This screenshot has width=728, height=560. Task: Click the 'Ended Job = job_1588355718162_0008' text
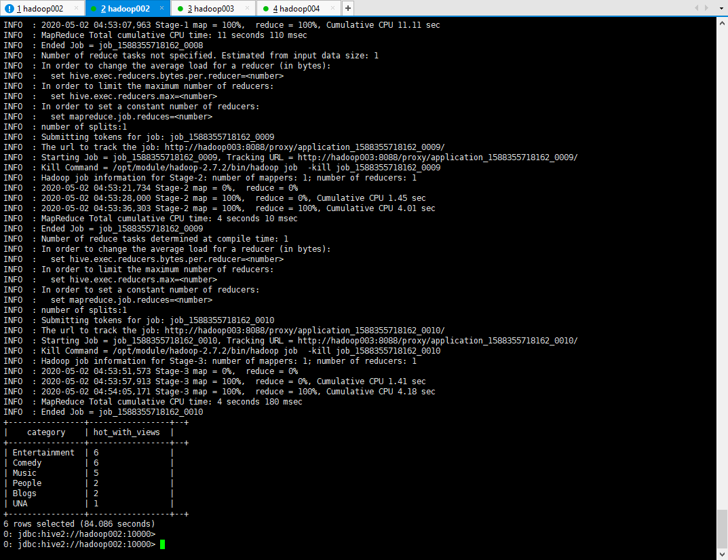click(122, 45)
